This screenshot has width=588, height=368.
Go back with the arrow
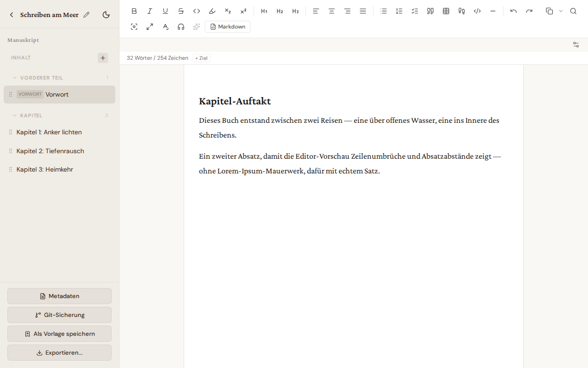11,15
